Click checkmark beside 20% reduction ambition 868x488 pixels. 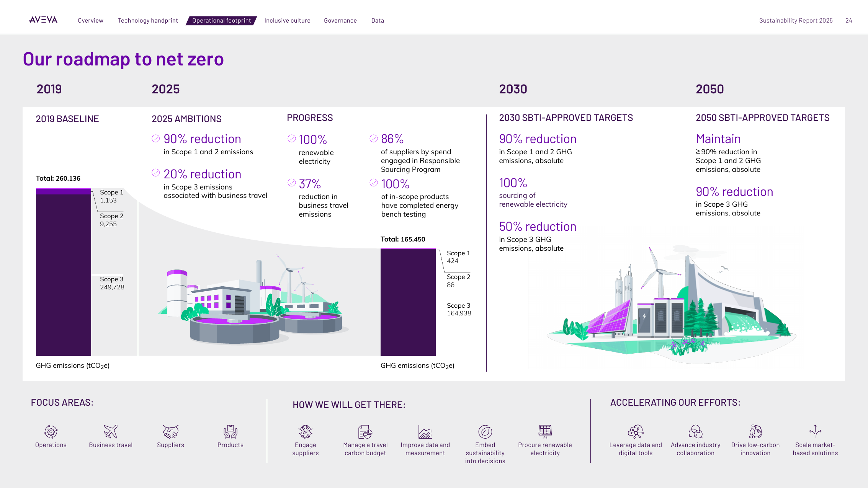point(155,173)
